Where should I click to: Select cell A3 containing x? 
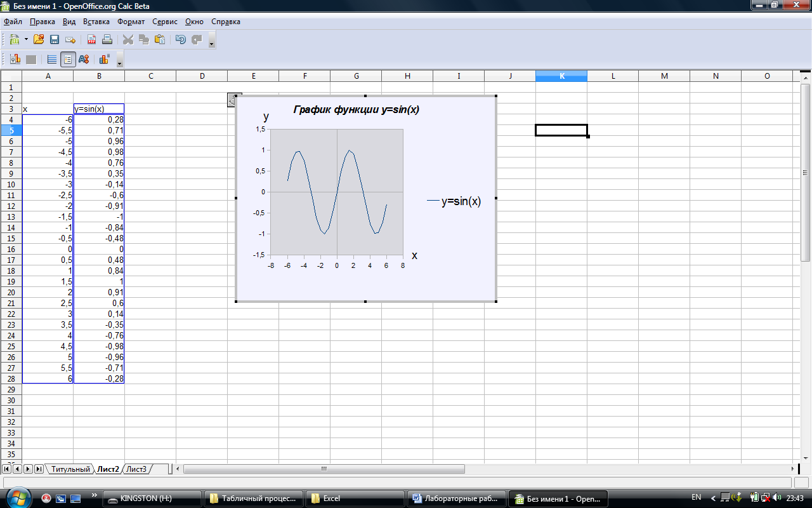[x=48, y=109]
